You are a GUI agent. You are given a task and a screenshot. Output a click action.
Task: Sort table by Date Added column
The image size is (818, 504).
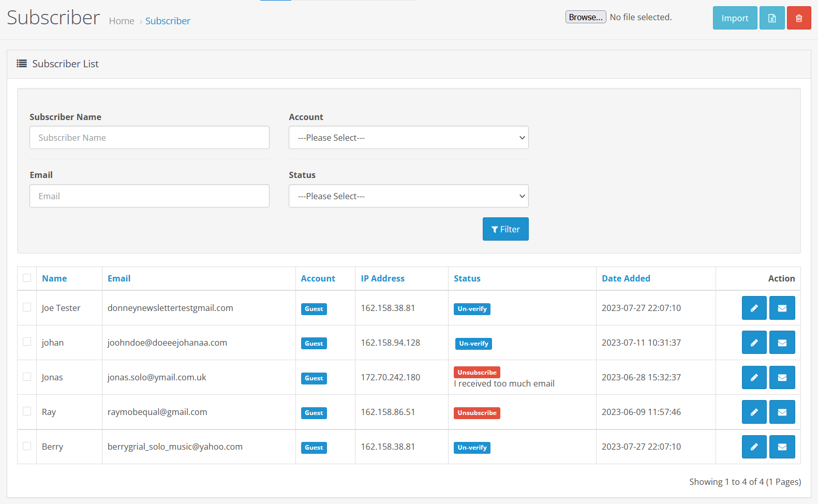626,278
